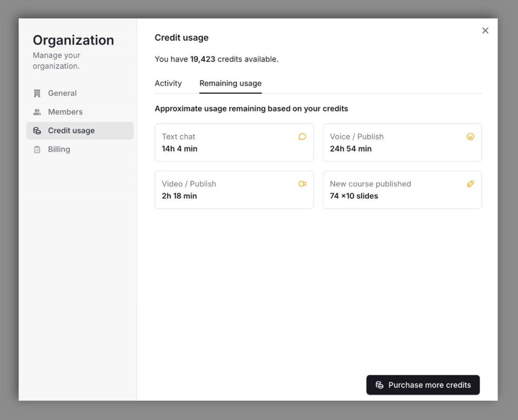Image resolution: width=518 pixels, height=420 pixels.
Task: Click the chat bubble icon on Text chat card
Action: coord(302,137)
